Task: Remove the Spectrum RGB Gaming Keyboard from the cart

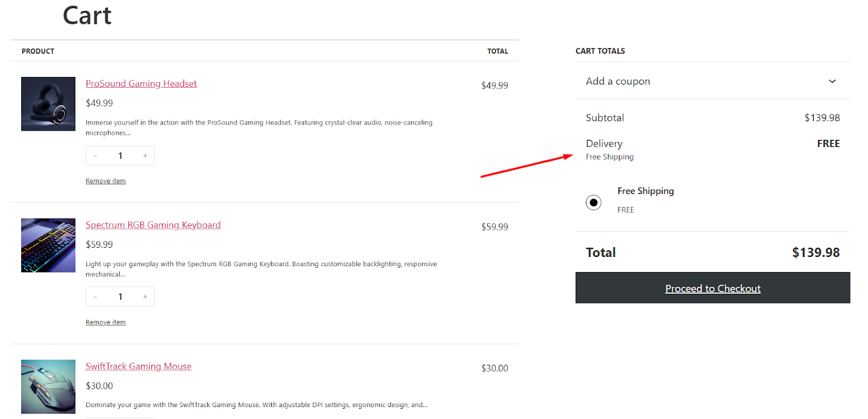Action: pos(106,323)
